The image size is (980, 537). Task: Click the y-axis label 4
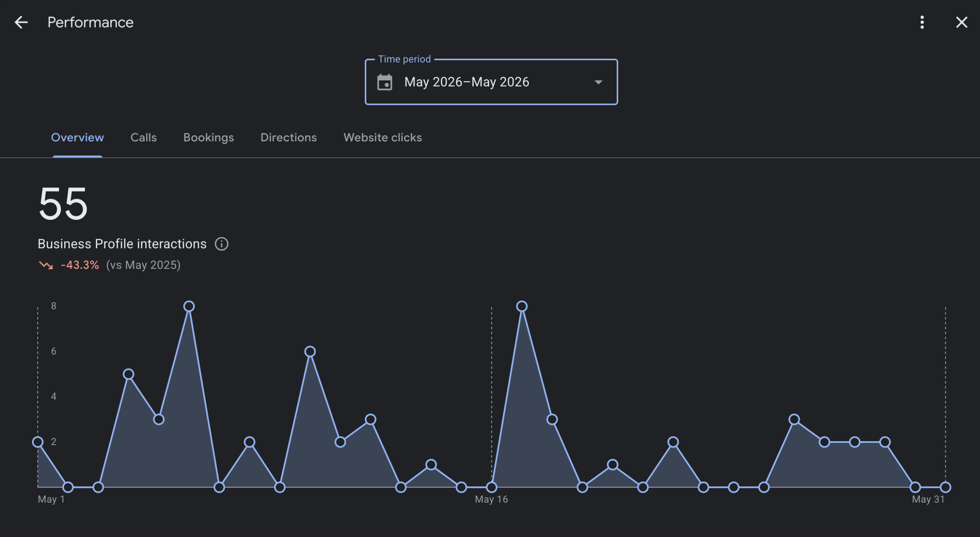point(54,396)
